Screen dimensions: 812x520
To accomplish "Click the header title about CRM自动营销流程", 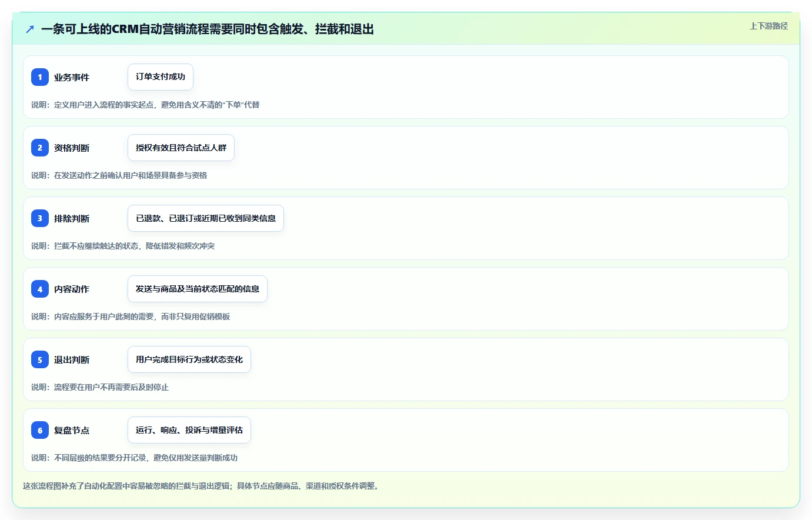I will 208,29.
